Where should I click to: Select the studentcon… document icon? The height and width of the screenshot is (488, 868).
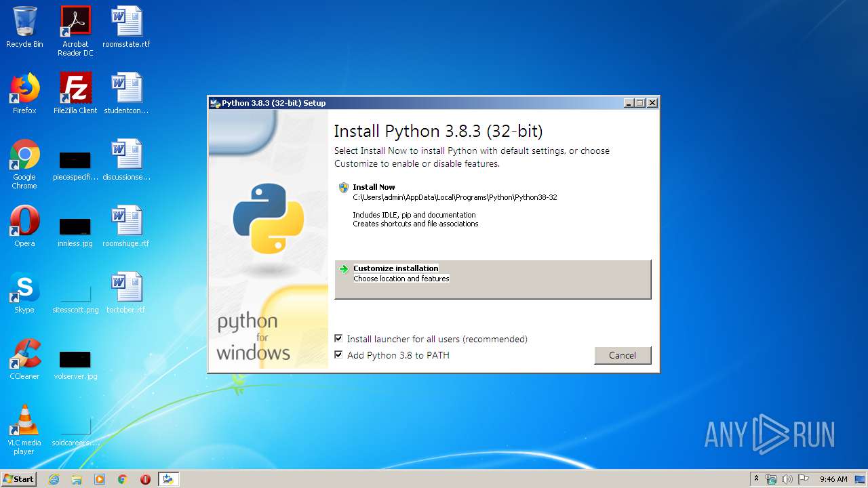[x=126, y=94]
